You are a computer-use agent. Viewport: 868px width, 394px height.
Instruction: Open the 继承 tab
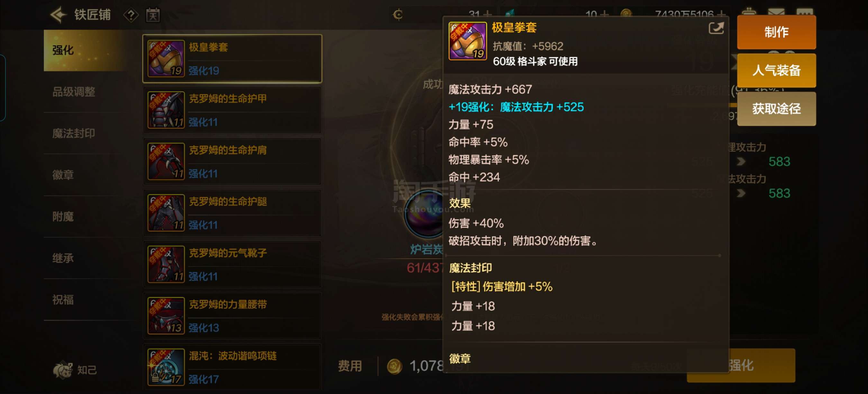63,258
